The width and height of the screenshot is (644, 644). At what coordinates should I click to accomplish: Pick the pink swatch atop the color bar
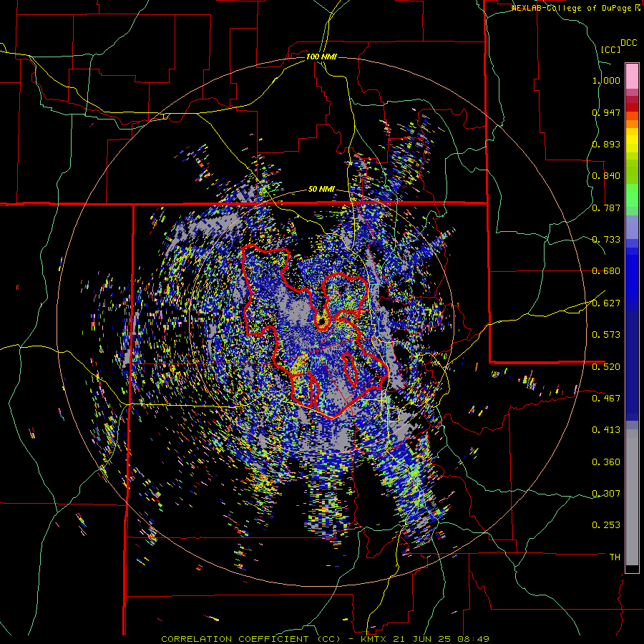[632, 76]
